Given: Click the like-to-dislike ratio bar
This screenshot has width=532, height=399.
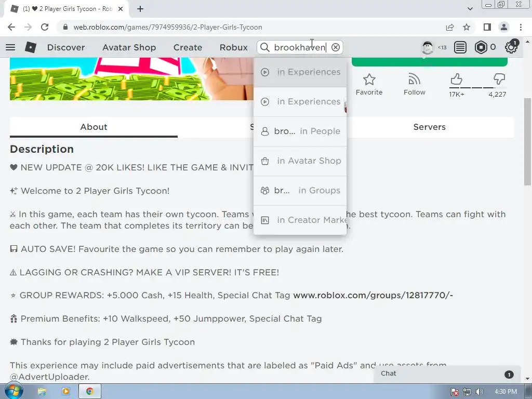Looking at the screenshot, I should pyautogui.click(x=477, y=87).
